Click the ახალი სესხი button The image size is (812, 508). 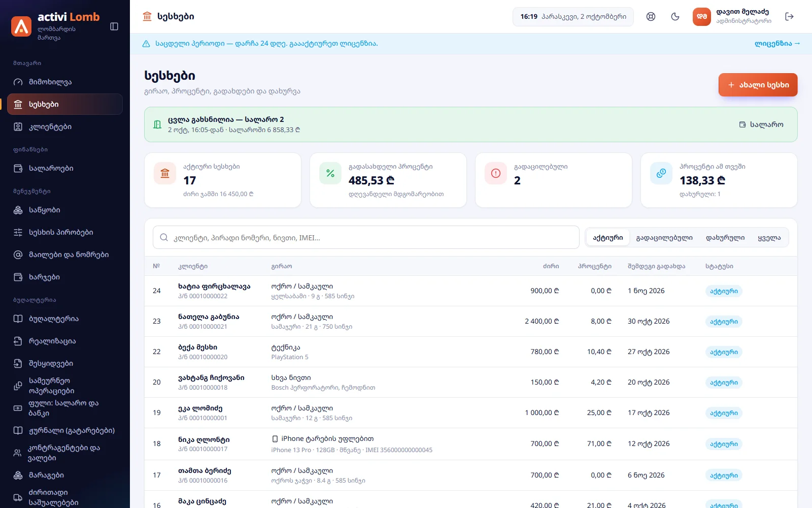point(758,85)
